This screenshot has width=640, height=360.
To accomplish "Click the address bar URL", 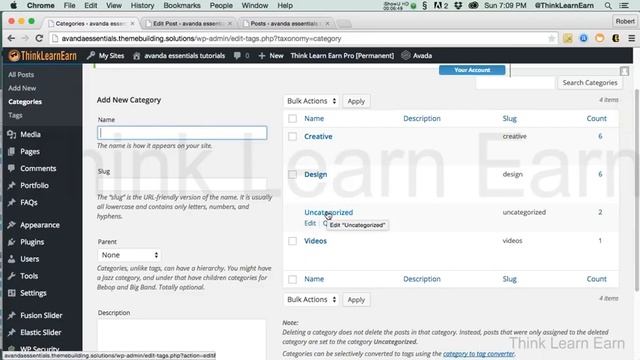I will (201, 38).
